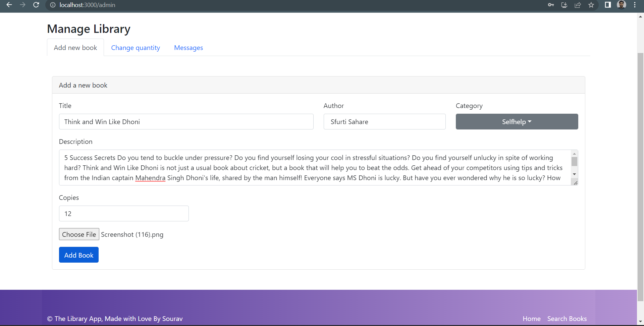The width and height of the screenshot is (644, 326).
Task: Open the browser profile avatar
Action: (x=622, y=5)
